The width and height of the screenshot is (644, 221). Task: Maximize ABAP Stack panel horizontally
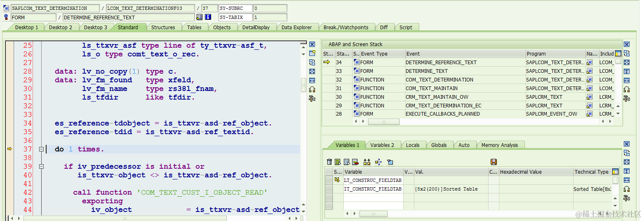pos(627,81)
